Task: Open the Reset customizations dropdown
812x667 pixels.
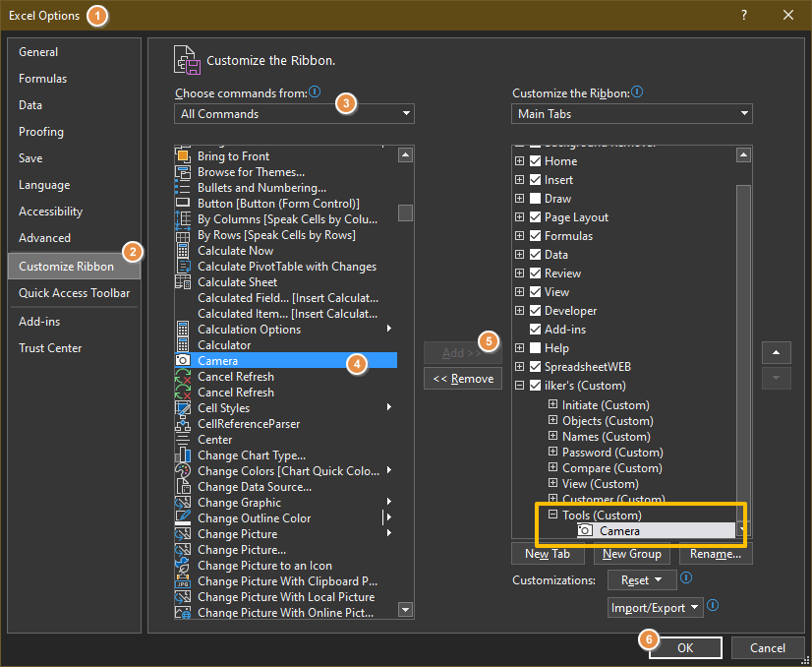Action: coord(642,579)
